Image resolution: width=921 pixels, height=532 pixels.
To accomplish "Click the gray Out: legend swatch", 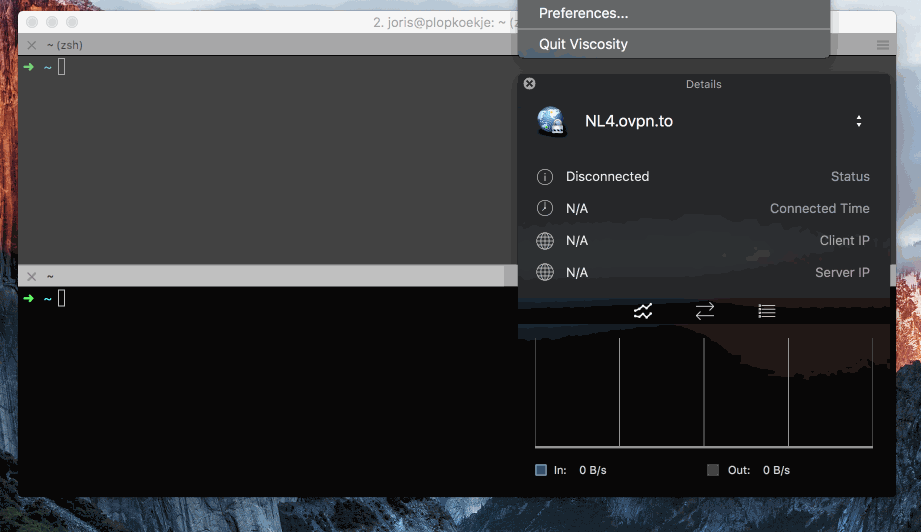I will [712, 470].
